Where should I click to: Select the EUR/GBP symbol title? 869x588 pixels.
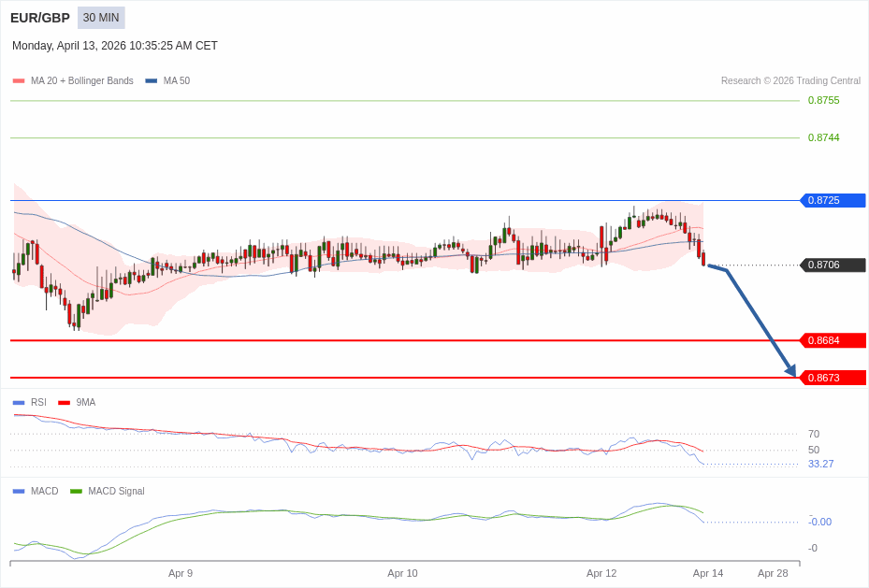pyautogui.click(x=40, y=18)
